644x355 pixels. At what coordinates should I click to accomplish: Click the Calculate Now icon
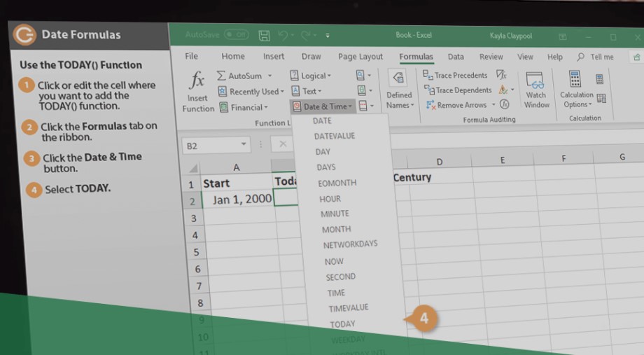pos(599,79)
